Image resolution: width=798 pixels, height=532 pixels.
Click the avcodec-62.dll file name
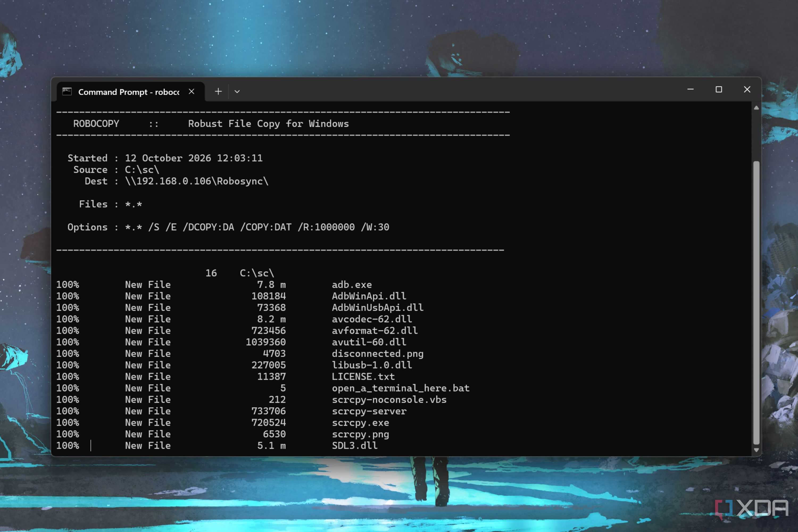pos(372,319)
